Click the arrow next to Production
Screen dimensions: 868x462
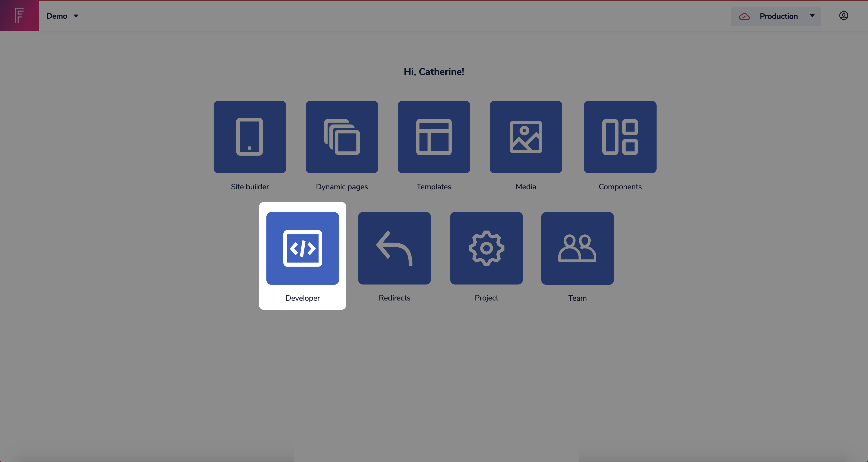tap(812, 16)
